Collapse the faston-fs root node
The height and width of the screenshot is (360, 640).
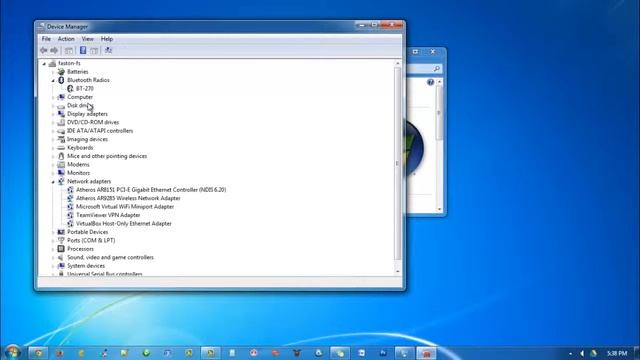pyautogui.click(x=44, y=64)
